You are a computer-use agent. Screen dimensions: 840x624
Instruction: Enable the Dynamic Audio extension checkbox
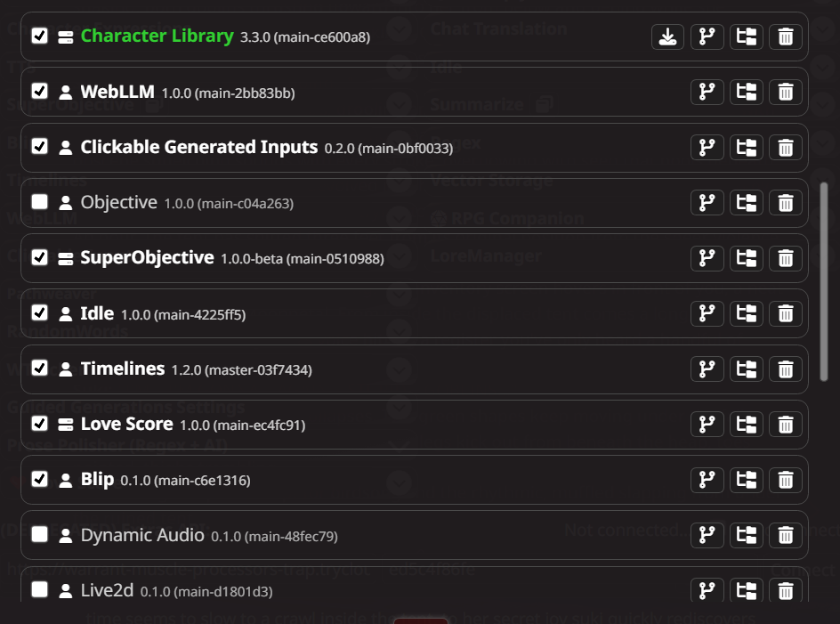click(x=39, y=534)
